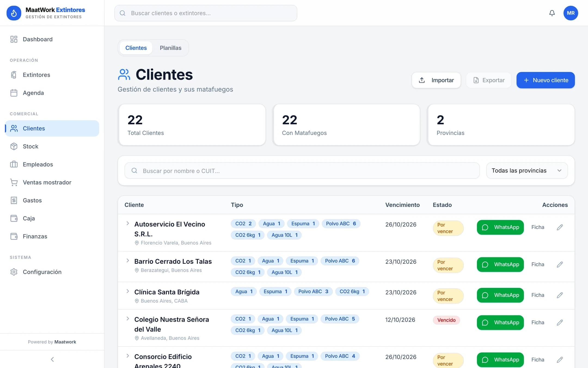The width and height of the screenshot is (588, 368).
Task: Click the Total Clientes card
Action: [x=192, y=125]
